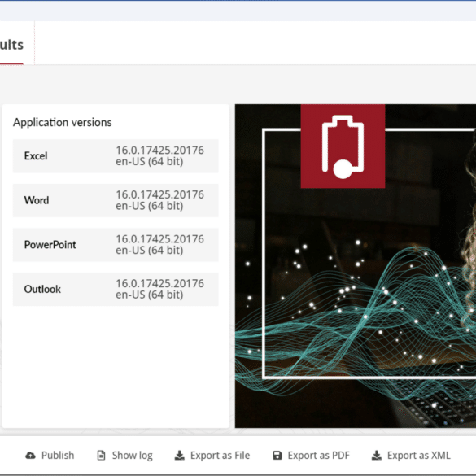Select the PowerPoint version row

click(x=116, y=245)
